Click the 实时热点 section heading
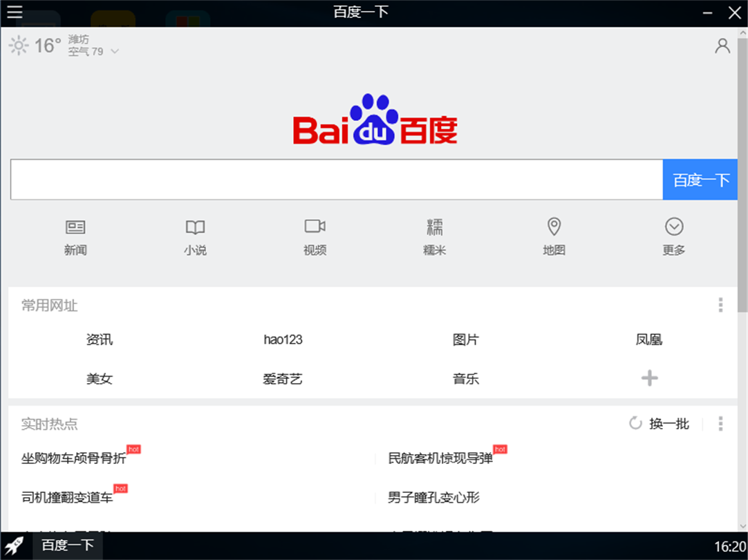This screenshot has width=748, height=560. [49, 424]
